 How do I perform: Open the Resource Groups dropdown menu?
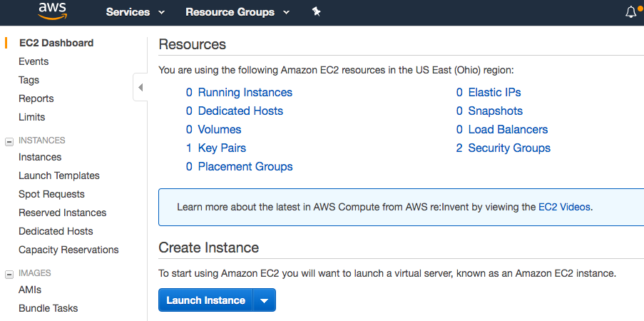pos(237,12)
